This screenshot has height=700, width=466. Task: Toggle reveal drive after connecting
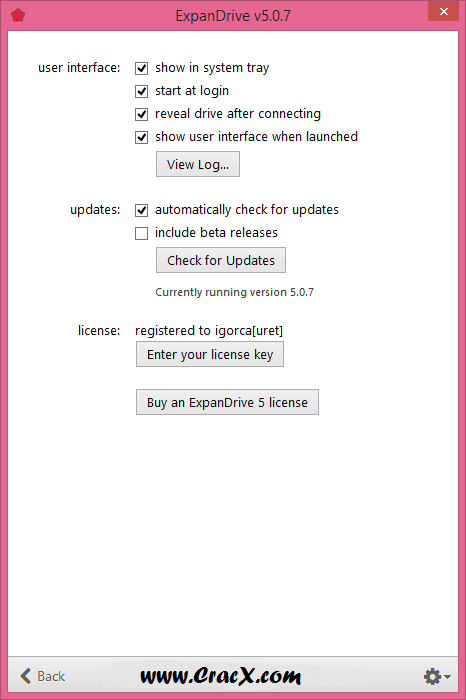[141, 114]
